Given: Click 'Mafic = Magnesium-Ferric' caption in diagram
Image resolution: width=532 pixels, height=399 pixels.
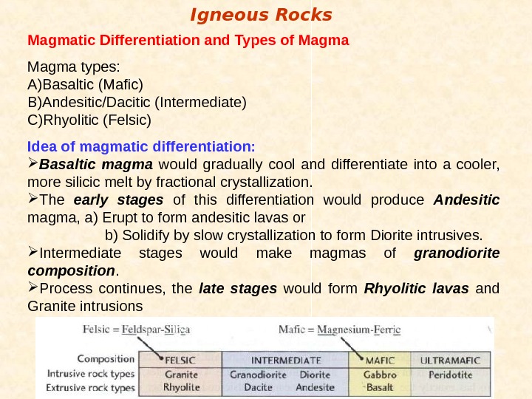Looking at the screenshot, I should (x=340, y=330).
